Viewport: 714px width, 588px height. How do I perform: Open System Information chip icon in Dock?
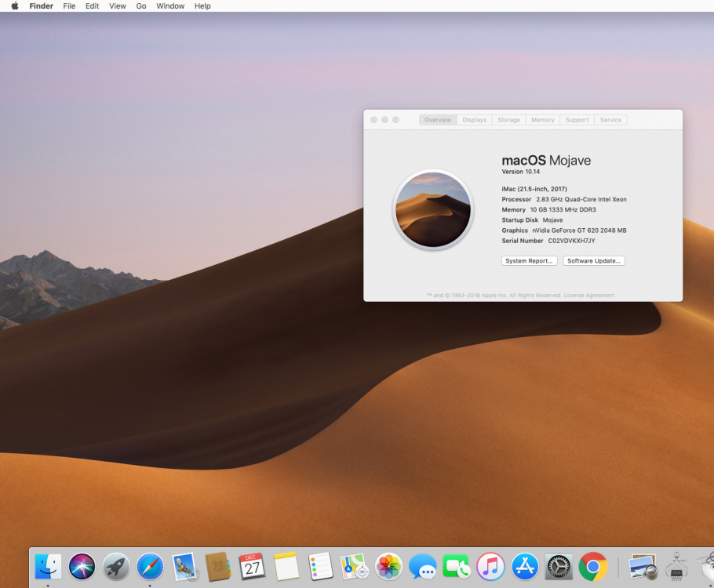pos(676,567)
